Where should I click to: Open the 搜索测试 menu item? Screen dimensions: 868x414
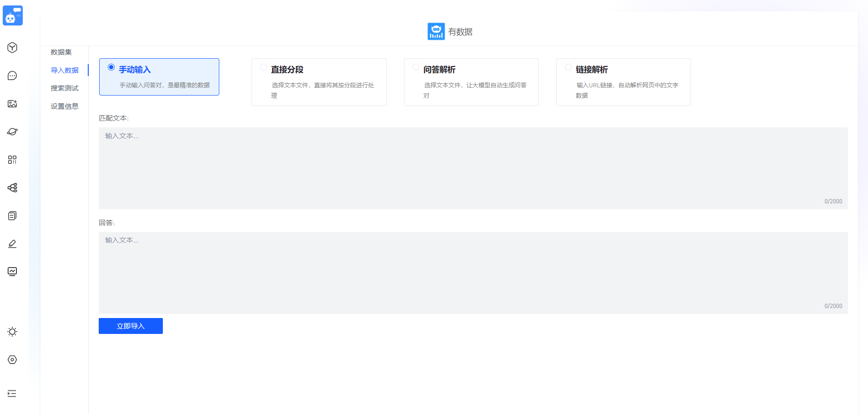tap(65, 88)
